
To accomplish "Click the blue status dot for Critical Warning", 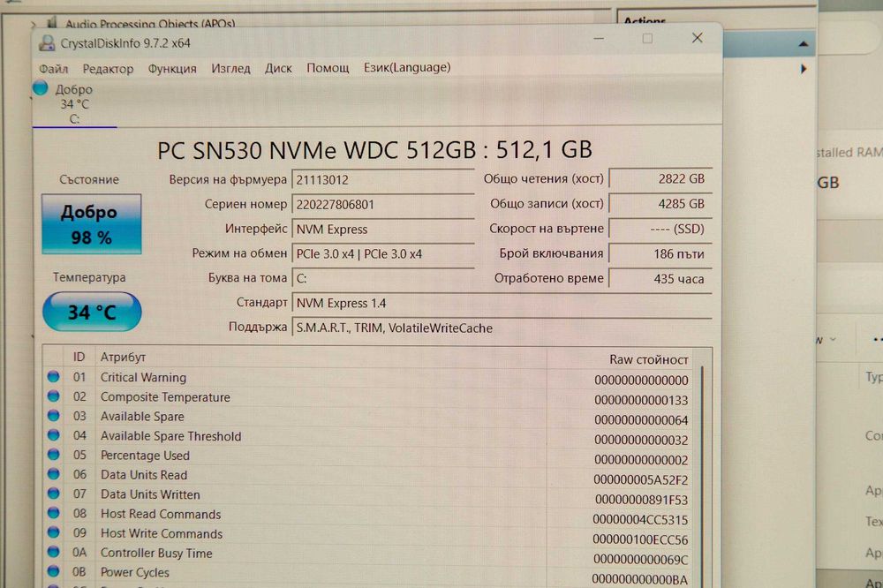I will click(54, 377).
